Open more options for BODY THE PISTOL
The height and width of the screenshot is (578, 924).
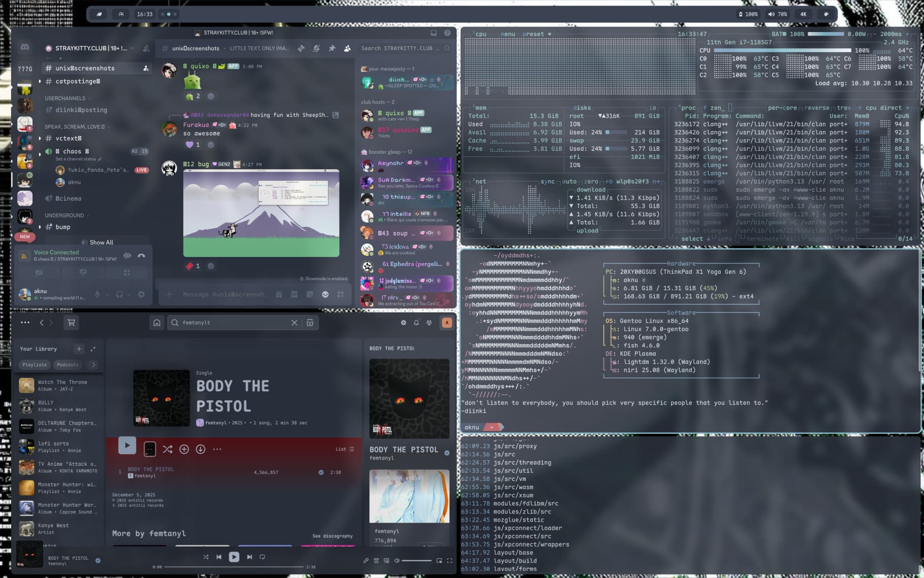(217, 449)
